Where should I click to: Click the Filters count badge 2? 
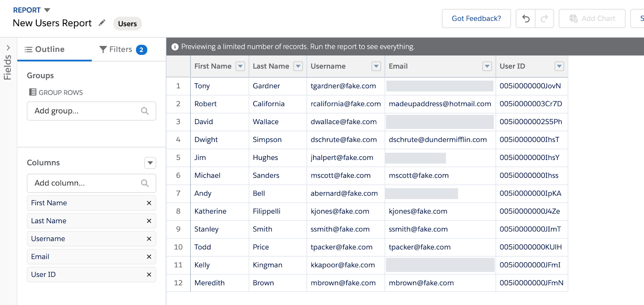point(141,50)
